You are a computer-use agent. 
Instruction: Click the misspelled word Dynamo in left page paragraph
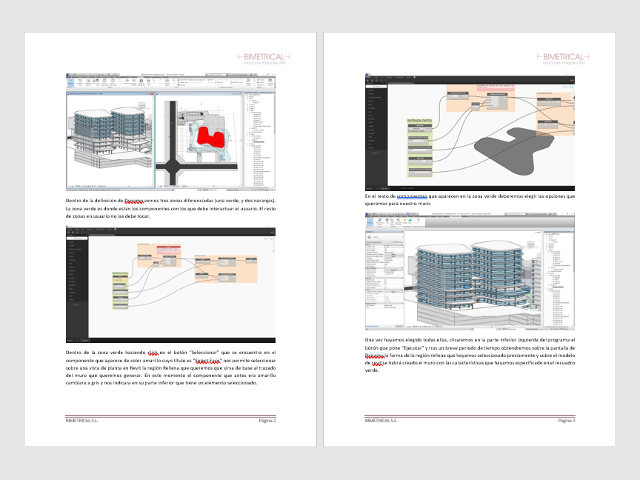(134, 201)
